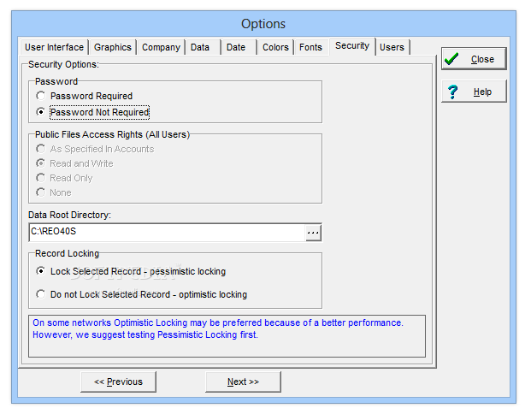Click the Record Locking group label
This screenshot has height=420, width=531.
[x=67, y=253]
